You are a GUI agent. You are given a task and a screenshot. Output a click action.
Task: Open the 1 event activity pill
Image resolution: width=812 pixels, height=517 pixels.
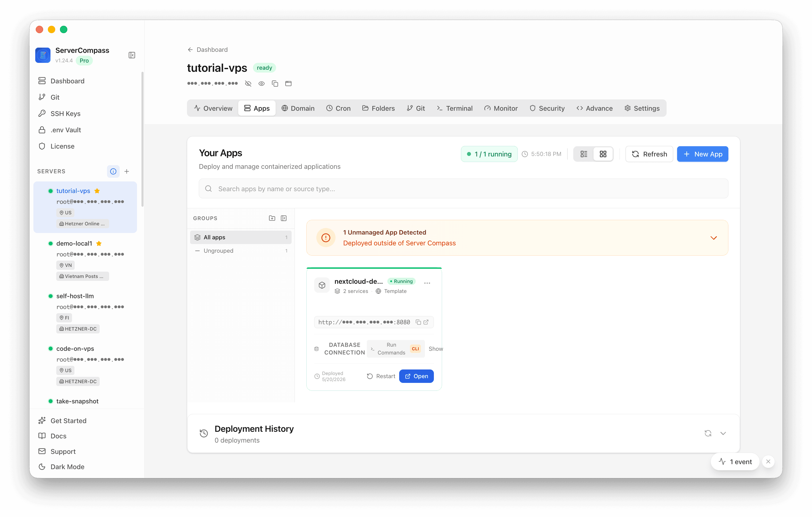[x=735, y=462]
